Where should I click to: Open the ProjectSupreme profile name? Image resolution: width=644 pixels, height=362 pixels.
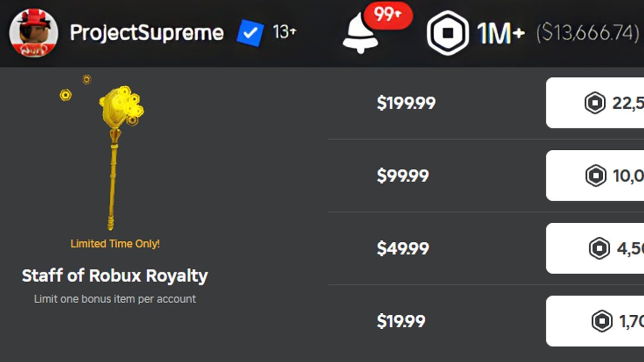[x=146, y=33]
